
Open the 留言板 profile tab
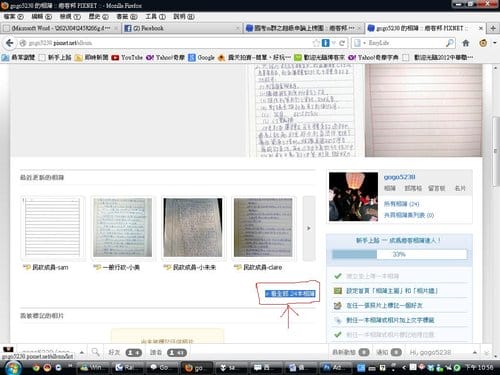click(437, 188)
